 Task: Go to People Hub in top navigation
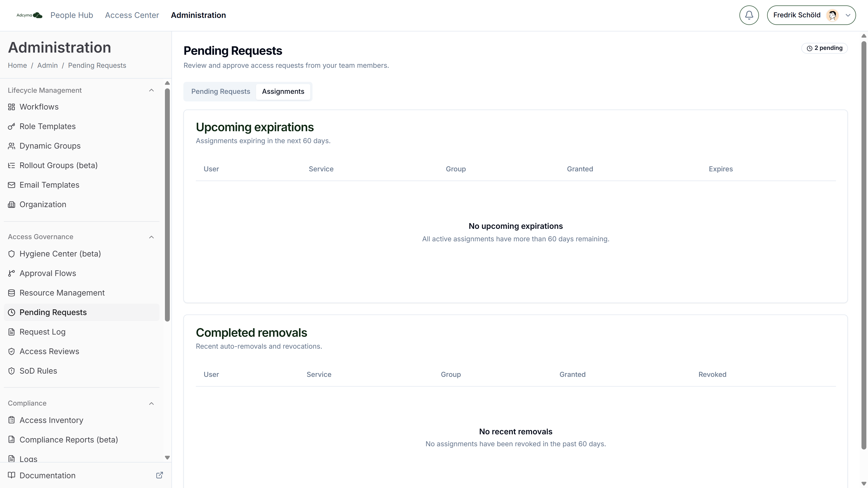[71, 15]
